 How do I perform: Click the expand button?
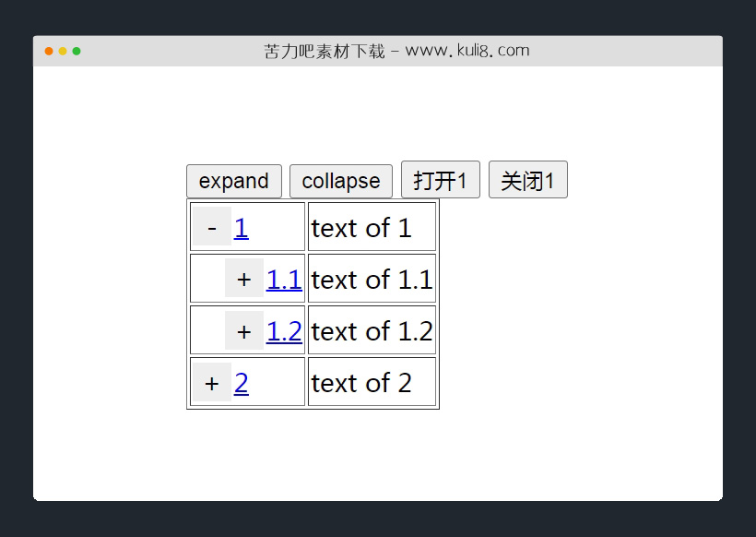233,181
